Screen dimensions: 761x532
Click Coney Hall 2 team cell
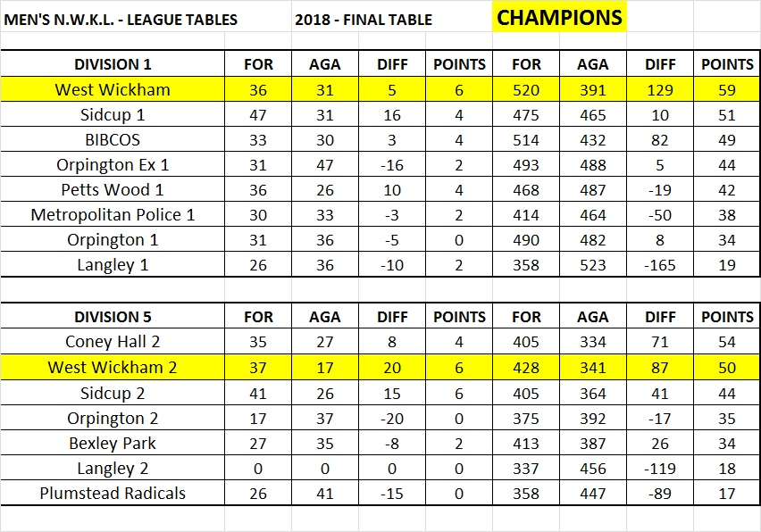(113, 342)
